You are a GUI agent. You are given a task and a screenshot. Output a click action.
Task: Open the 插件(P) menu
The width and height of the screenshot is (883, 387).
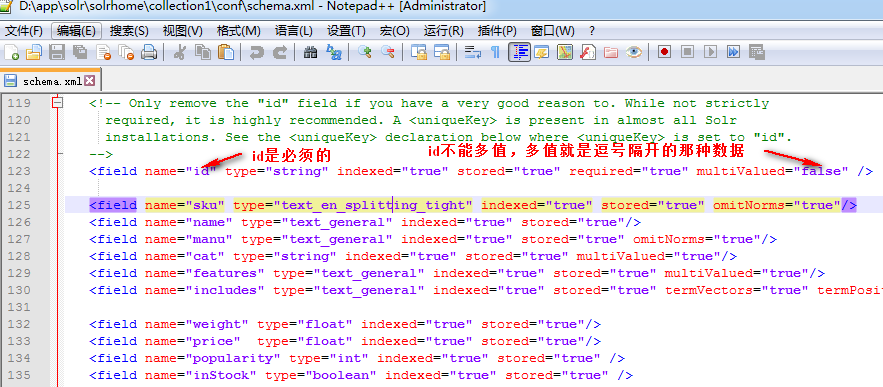coord(497,30)
